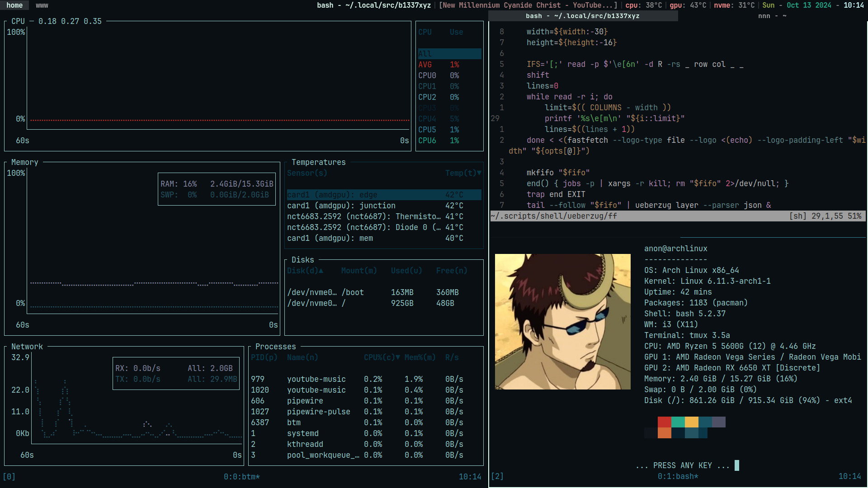Select card1 amdgpu edge sensor row

pyautogui.click(x=384, y=195)
